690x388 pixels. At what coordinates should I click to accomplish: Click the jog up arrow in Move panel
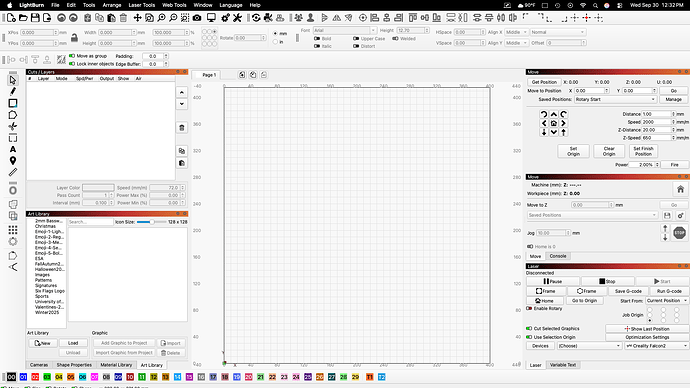[554, 114]
